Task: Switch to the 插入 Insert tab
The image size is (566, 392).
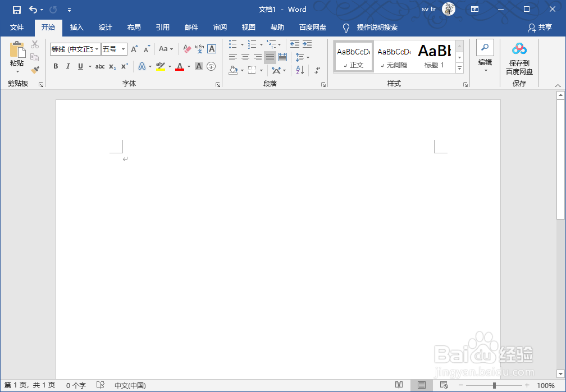Action: [x=76, y=28]
